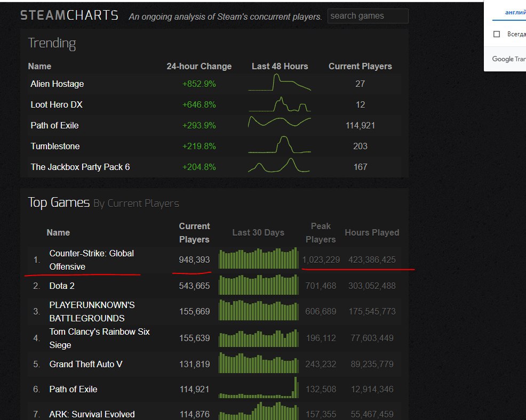Screen dimensions: 526x420
Task: Focus the search games field
Action: 368,16
